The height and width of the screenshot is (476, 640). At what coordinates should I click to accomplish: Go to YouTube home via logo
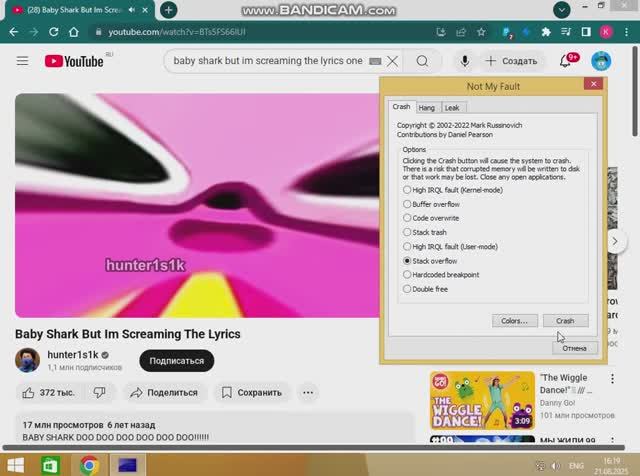74,61
